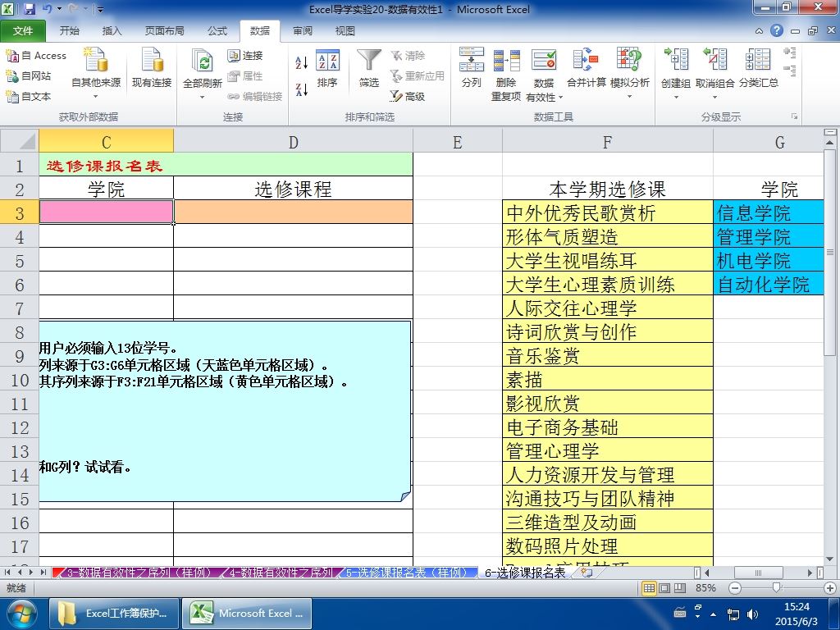Expand From Other Sources (自其他来源) dropdown
This screenshot has width=840, height=630.
[x=96, y=97]
